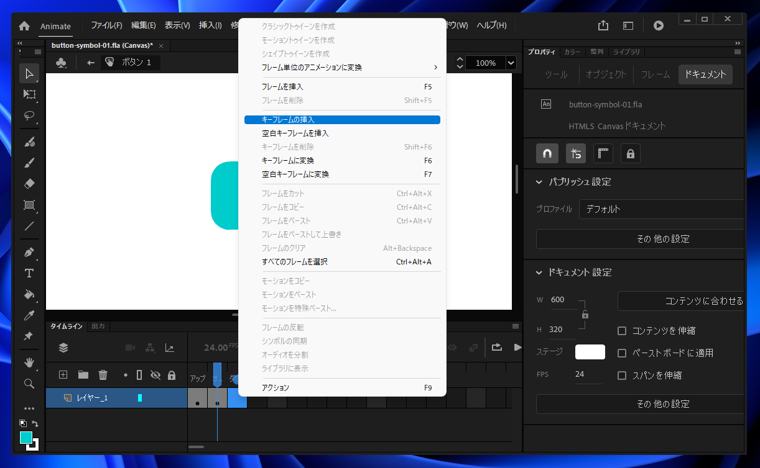Toggle the guides lock button in properties
Screen dimensions: 760x468
[630, 154]
